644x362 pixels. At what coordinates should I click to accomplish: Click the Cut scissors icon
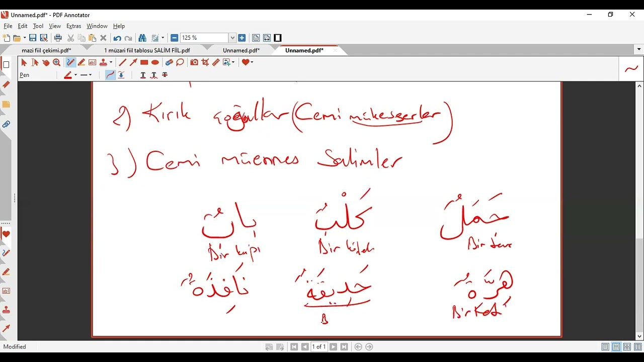70,38
